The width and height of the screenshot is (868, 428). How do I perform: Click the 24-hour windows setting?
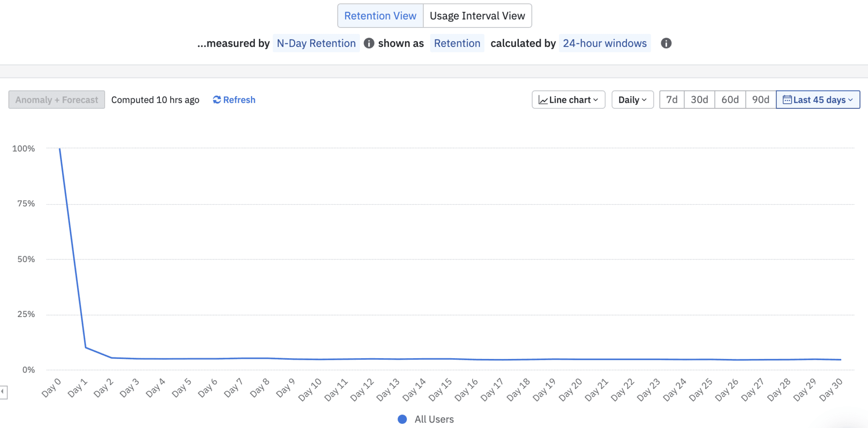pos(604,43)
